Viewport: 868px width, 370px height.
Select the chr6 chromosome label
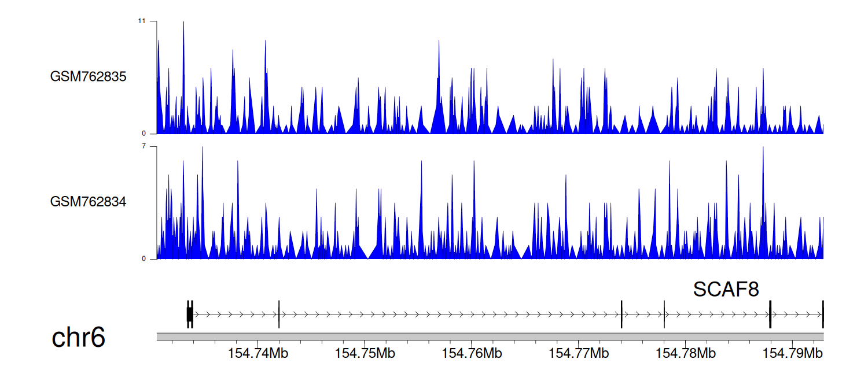(x=79, y=338)
